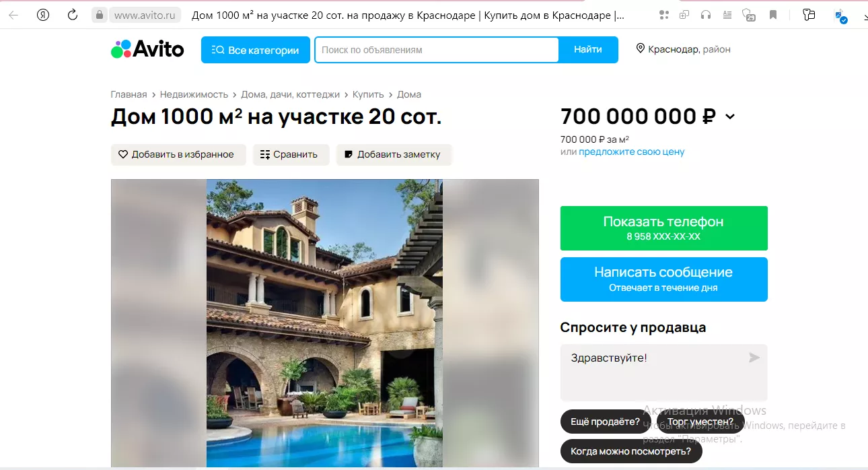Click Показать телефон green button
This screenshot has width=868, height=470.
click(x=664, y=228)
